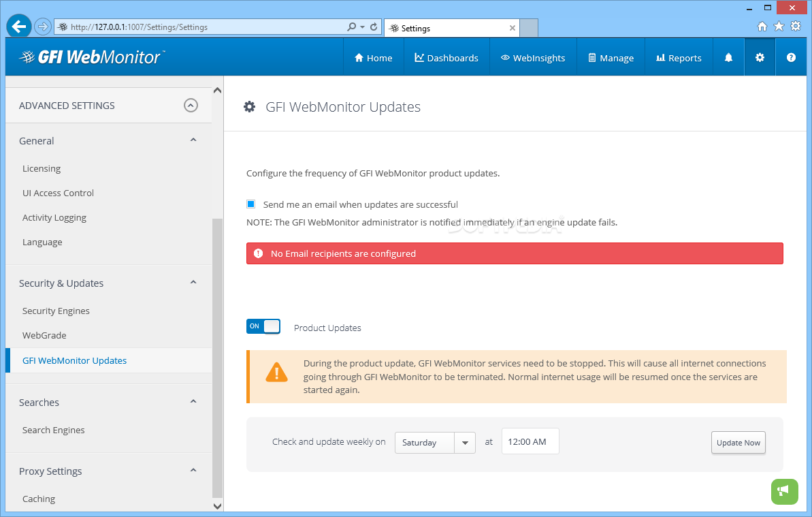
Task: Go to Home menu
Action: (x=373, y=57)
